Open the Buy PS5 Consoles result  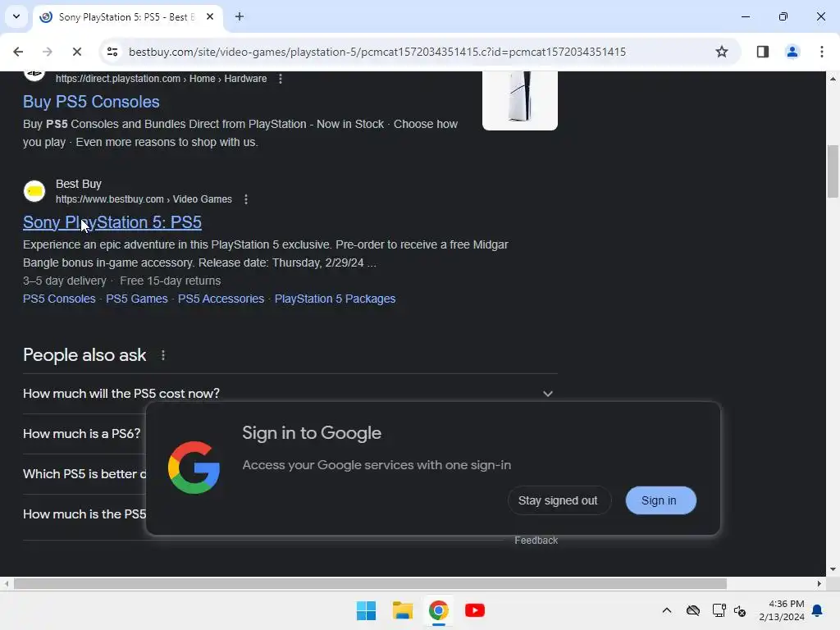pos(91,102)
